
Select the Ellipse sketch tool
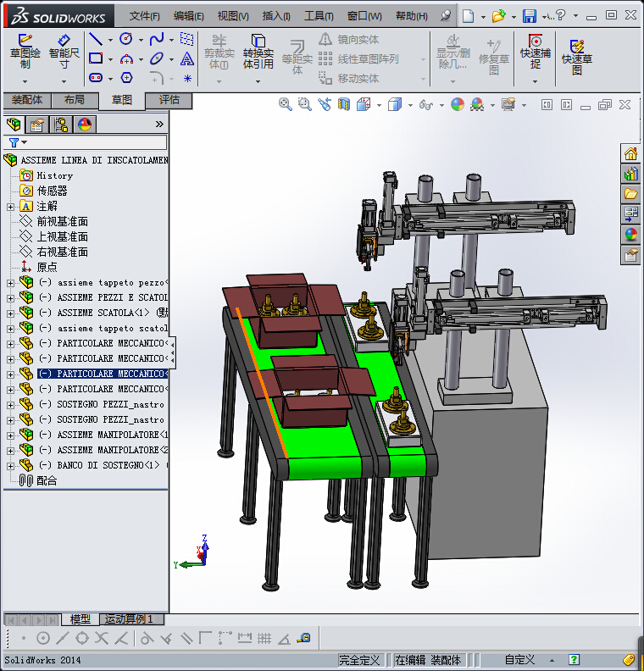point(157,58)
